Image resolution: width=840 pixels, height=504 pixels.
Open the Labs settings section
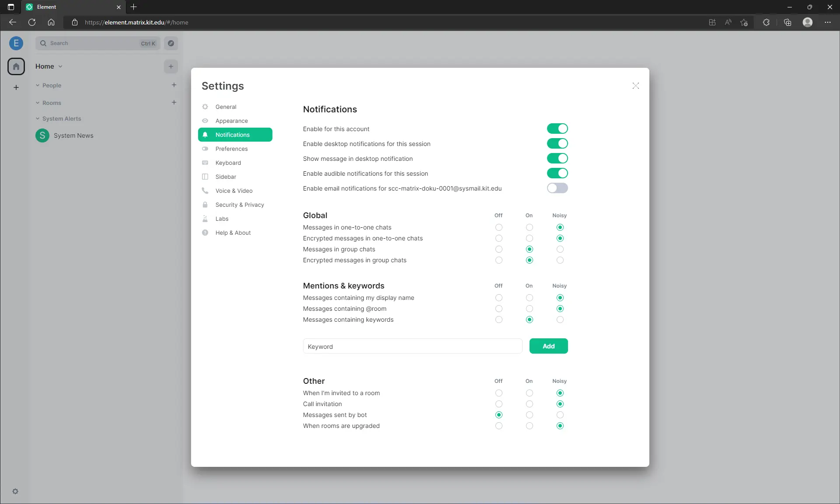(x=221, y=219)
